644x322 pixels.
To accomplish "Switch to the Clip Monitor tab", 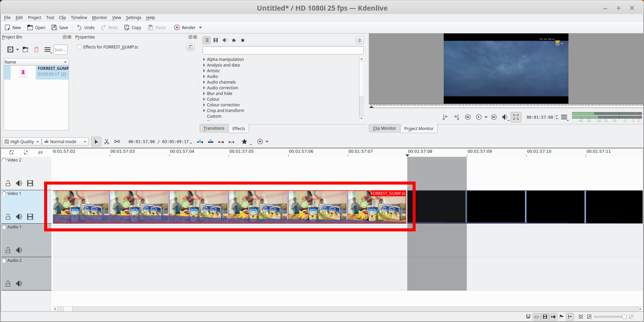I will point(385,128).
